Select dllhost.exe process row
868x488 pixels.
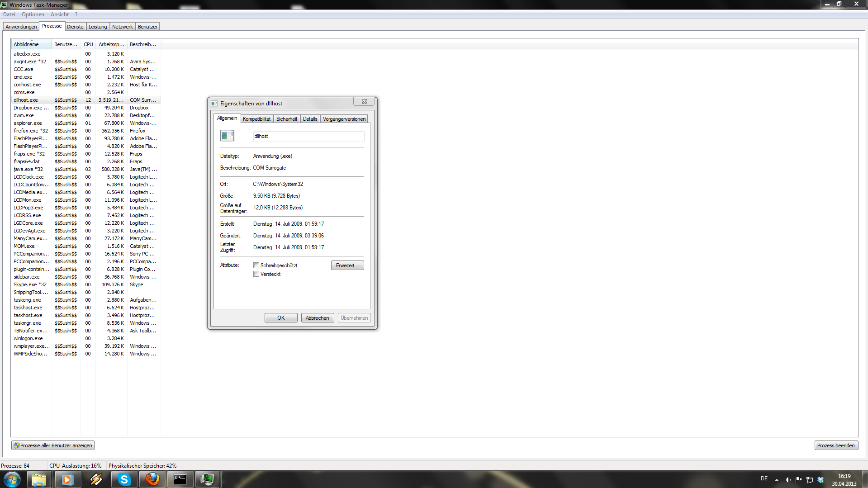pyautogui.click(x=86, y=100)
